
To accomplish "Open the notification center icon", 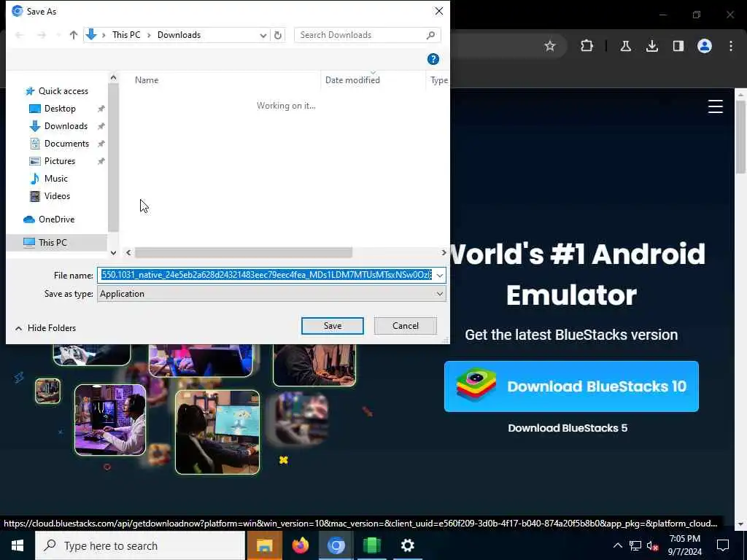I will [x=723, y=545].
